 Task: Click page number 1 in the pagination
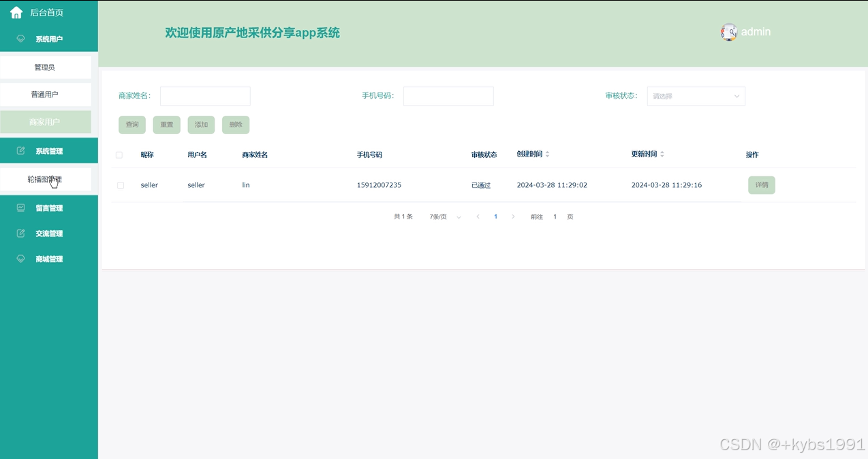click(495, 217)
